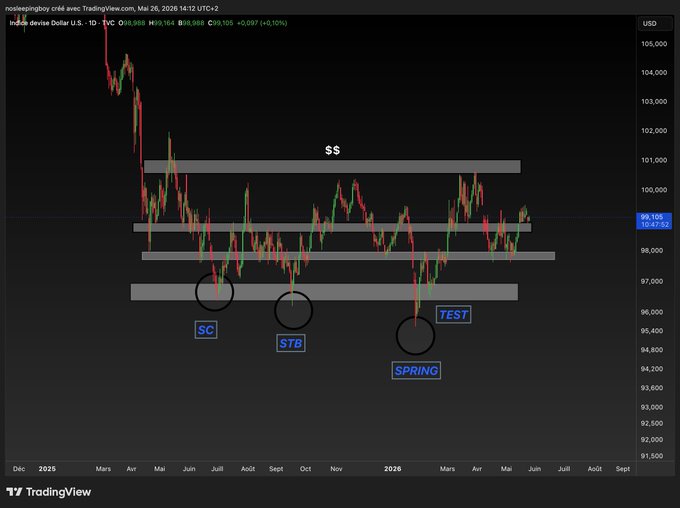This screenshot has width=680, height=508.
Task: Open the USD currency selector
Action: coord(654,23)
